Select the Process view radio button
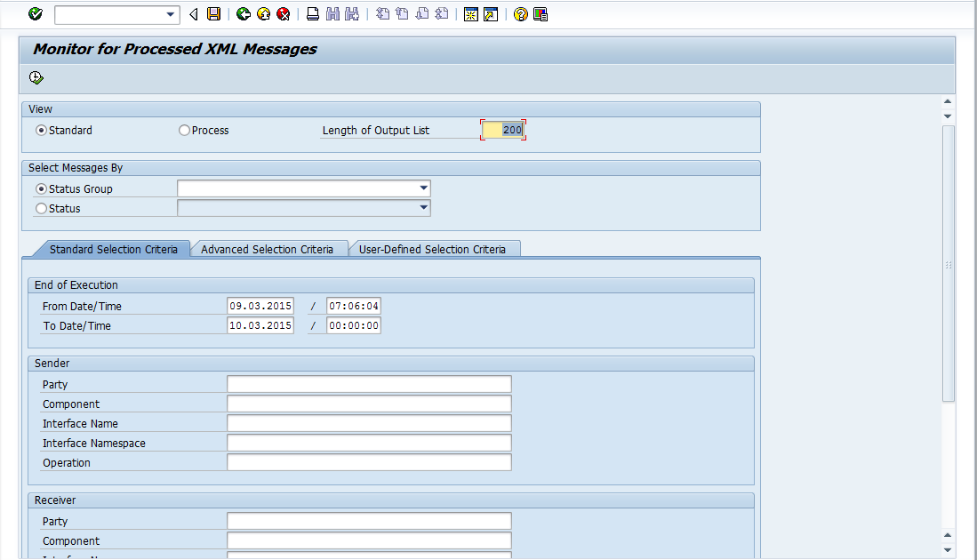The image size is (977, 560). pos(184,129)
